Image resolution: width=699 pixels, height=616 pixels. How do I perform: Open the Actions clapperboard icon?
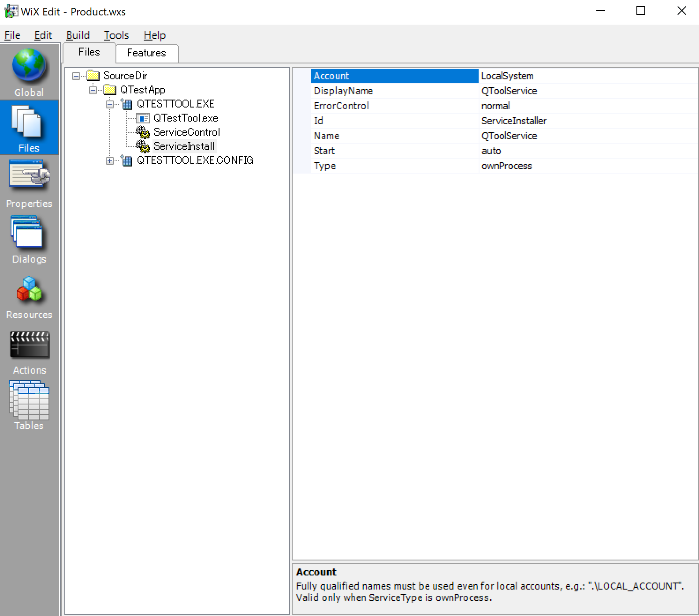pos(30,345)
